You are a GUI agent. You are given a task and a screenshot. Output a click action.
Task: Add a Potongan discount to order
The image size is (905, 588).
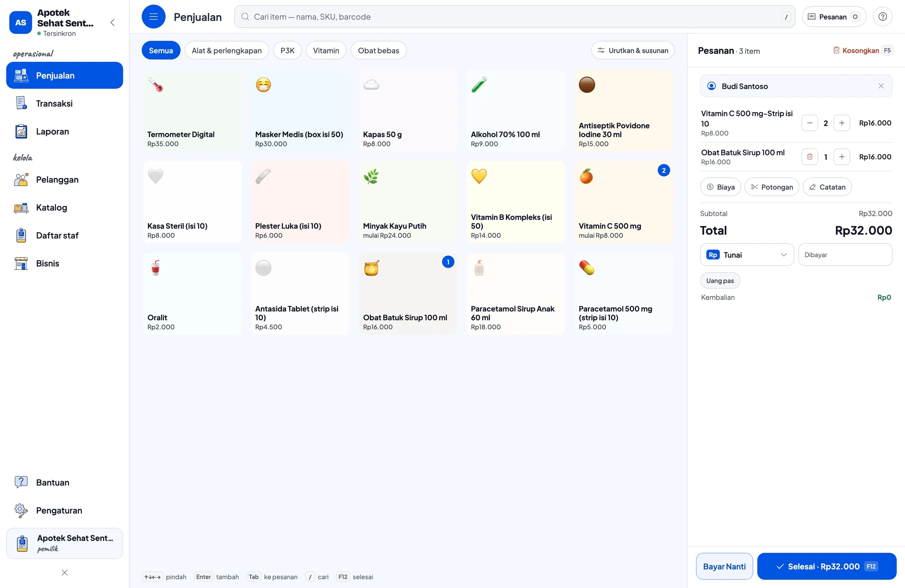(772, 187)
